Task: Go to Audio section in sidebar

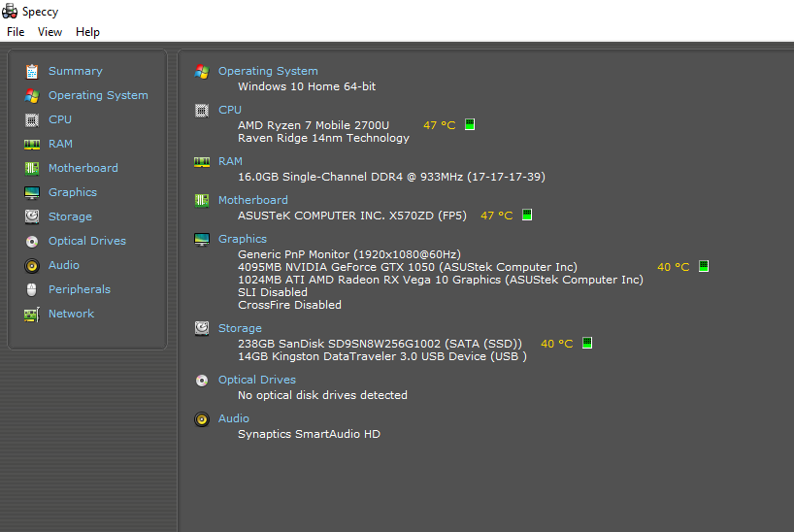Action: (64, 265)
